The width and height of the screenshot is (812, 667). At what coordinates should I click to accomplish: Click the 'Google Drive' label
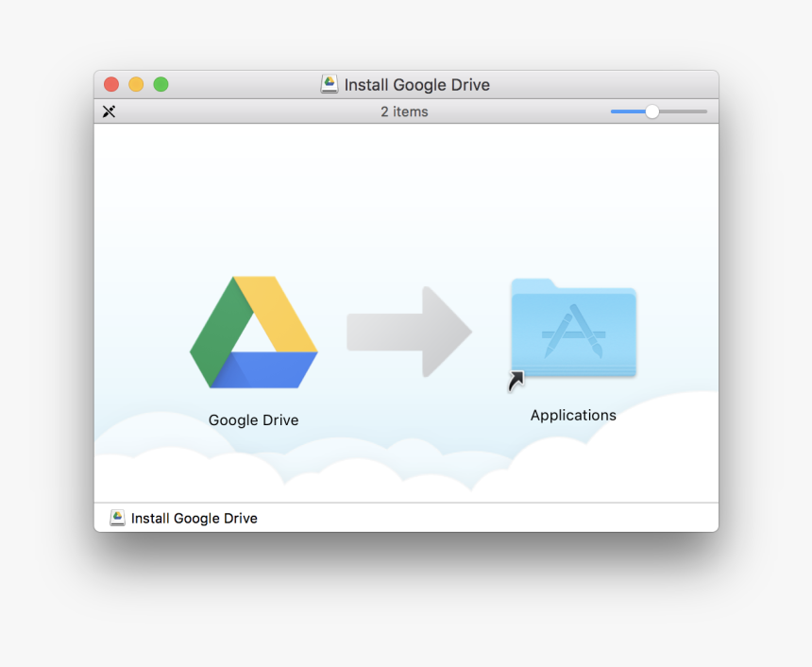coord(254,419)
